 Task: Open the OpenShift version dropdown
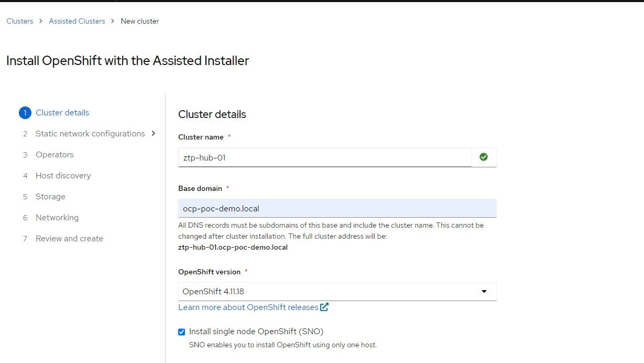(x=337, y=291)
